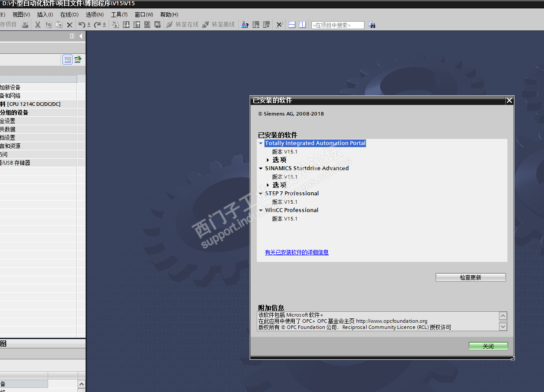544x392 pixels.
Task: Open the 选项(N) menu
Action: pos(94,15)
